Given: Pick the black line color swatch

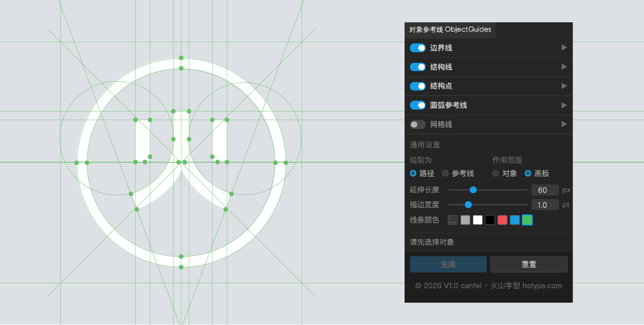Looking at the screenshot, I should [x=490, y=220].
